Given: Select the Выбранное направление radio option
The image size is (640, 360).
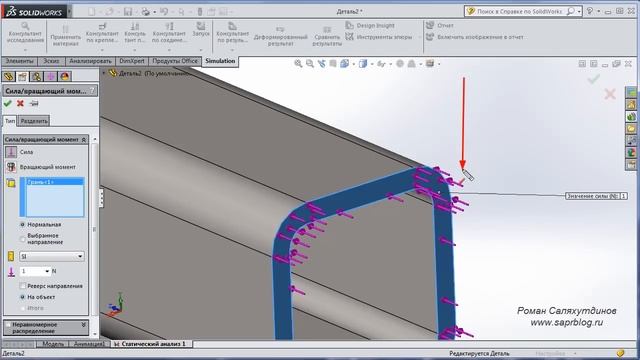Looking at the screenshot, I should (x=22, y=239).
